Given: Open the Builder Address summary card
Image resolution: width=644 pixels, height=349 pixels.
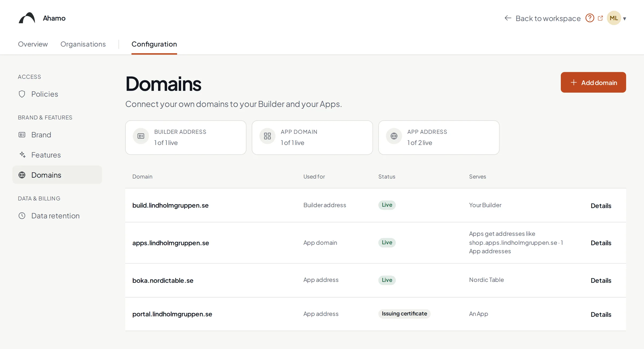Looking at the screenshot, I should [x=186, y=137].
